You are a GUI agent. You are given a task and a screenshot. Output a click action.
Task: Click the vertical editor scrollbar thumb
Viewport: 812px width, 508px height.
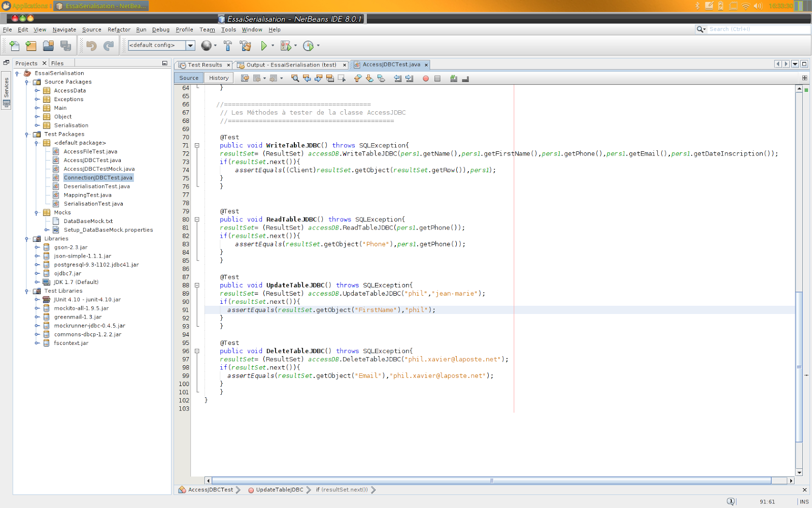[799, 367]
